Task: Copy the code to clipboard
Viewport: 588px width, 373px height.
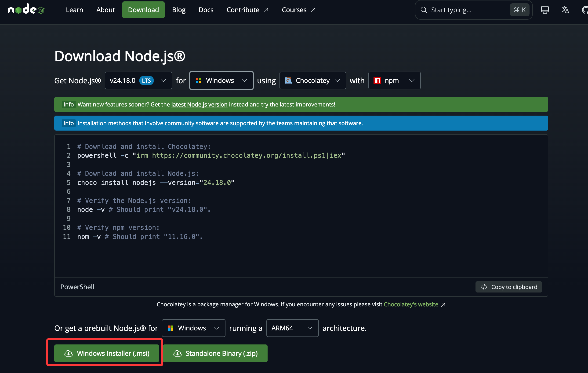Action: pos(508,287)
